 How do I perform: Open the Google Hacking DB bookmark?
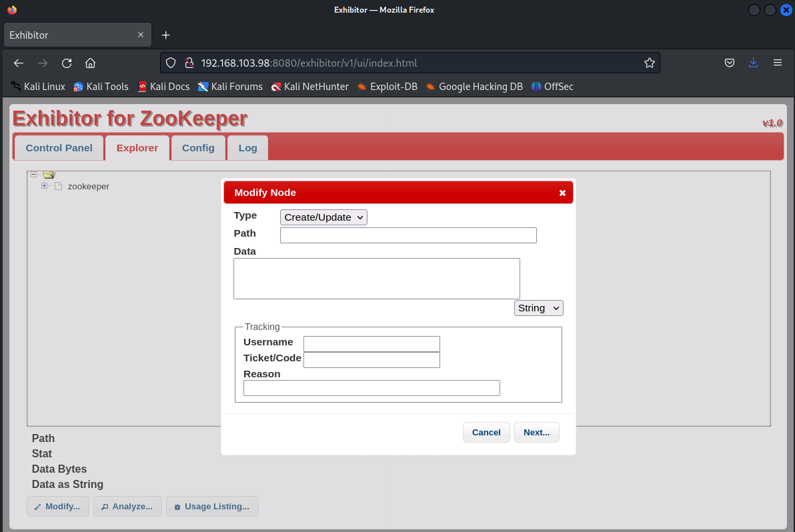(474, 87)
